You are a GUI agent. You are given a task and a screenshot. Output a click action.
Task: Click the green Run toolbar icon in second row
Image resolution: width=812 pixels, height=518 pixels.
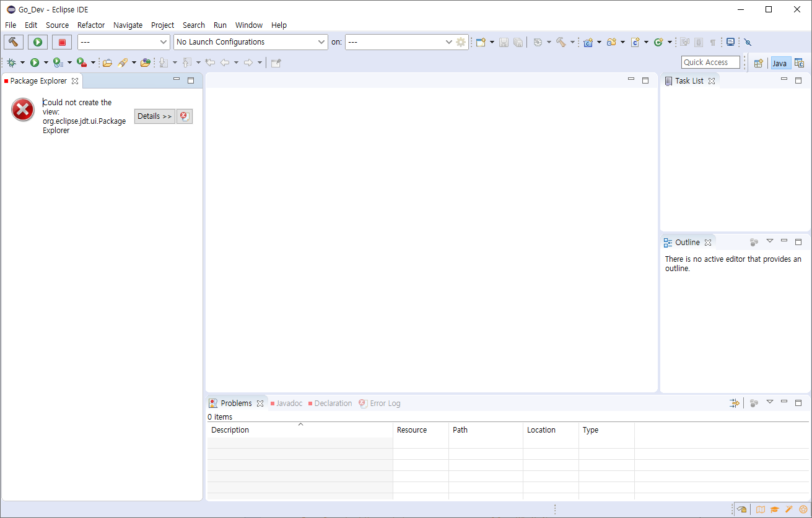click(x=35, y=63)
